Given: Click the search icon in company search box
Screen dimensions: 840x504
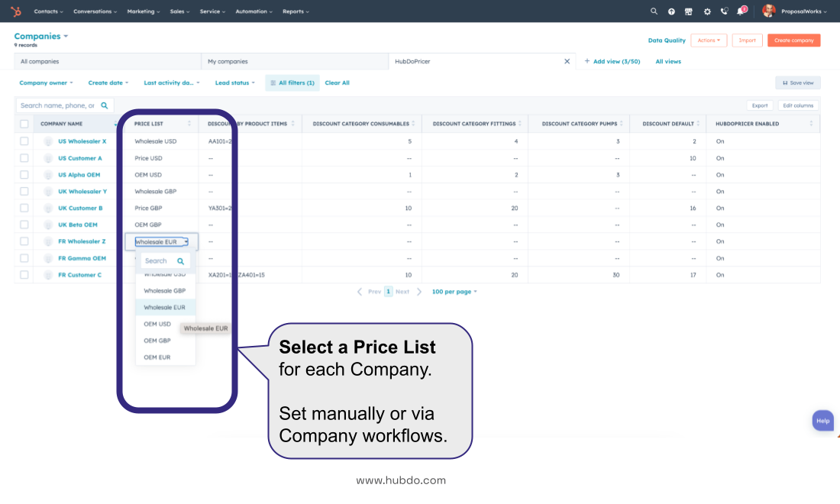Looking at the screenshot, I should tap(105, 105).
